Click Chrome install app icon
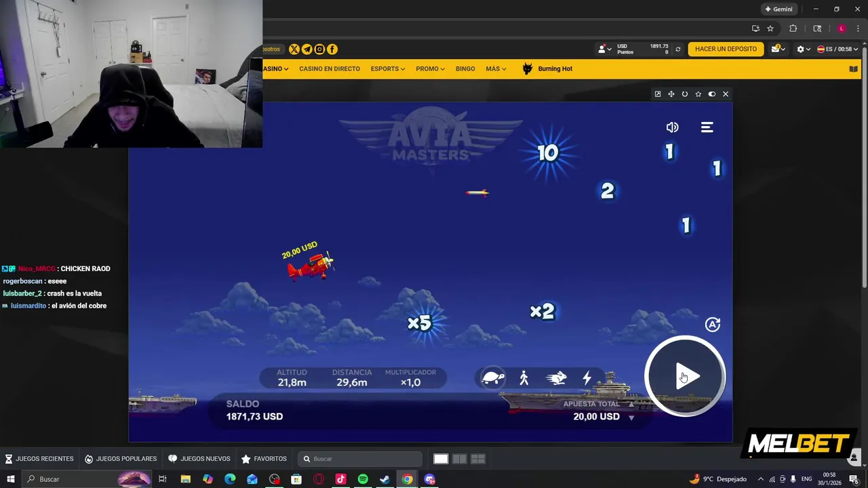 coord(755,28)
